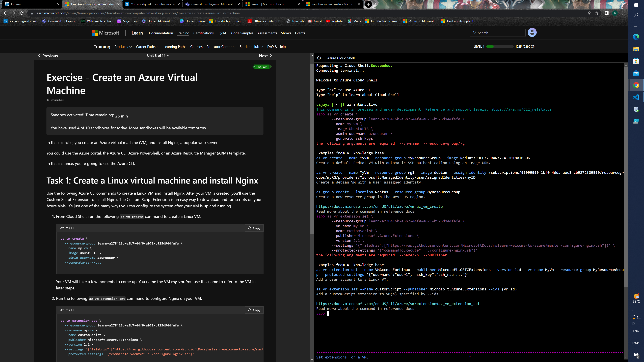Show hidden system tray icons chevron

633,311
